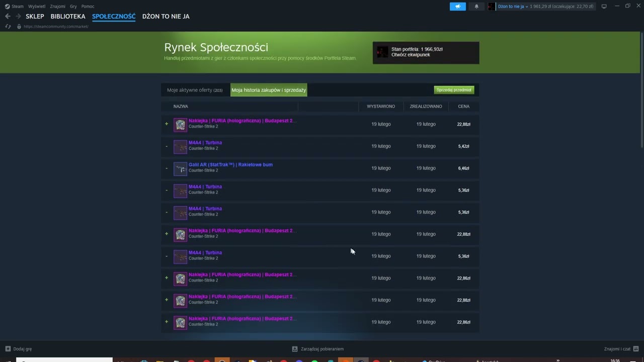
Task: Click the Zarządzaj pobieraniem download icon
Action: click(295, 349)
